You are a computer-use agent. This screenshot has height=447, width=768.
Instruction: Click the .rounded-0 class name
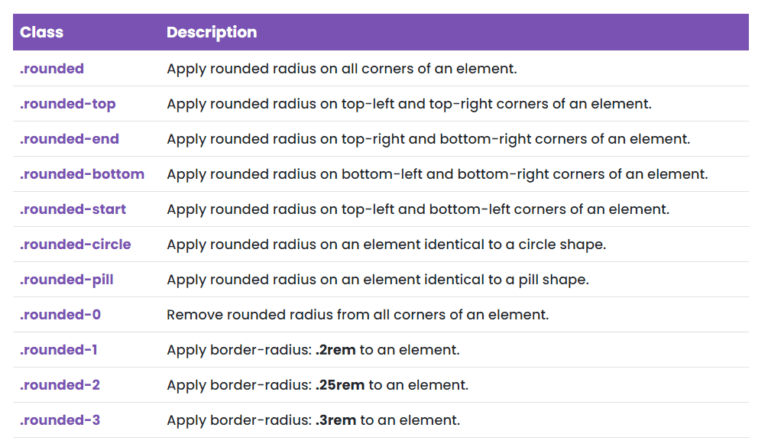tap(60, 315)
